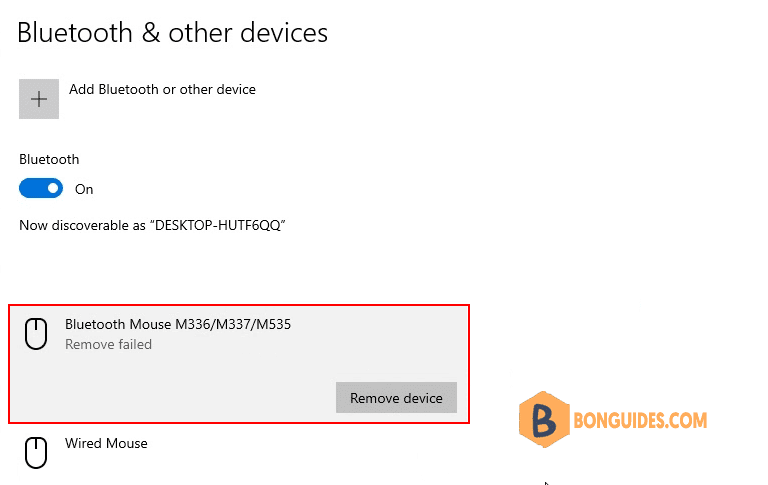
Task: Select the Bluetooth Mouse M336/M337/M535 device name
Action: click(178, 324)
